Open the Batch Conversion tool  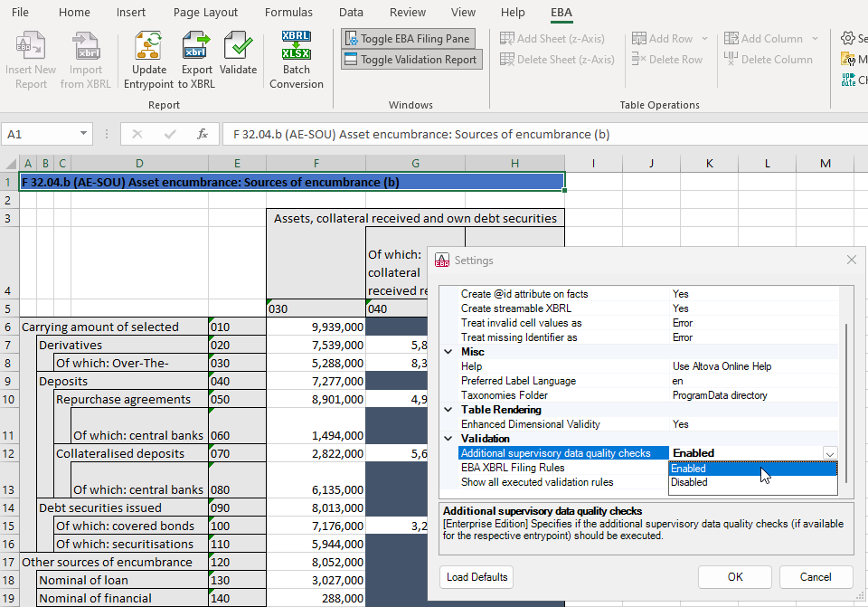[x=296, y=47]
